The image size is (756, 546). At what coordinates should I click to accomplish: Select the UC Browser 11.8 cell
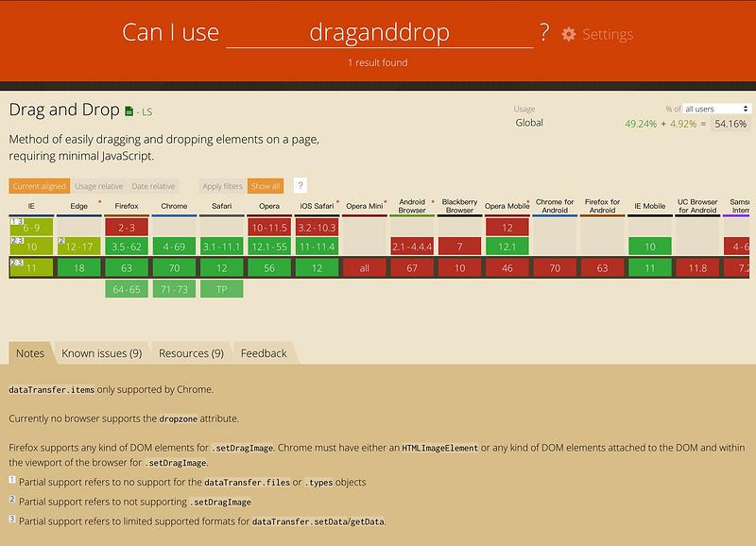(x=697, y=268)
